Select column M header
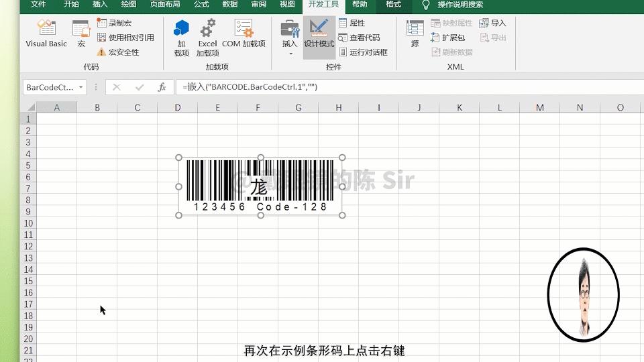644x362 pixels. 539,107
